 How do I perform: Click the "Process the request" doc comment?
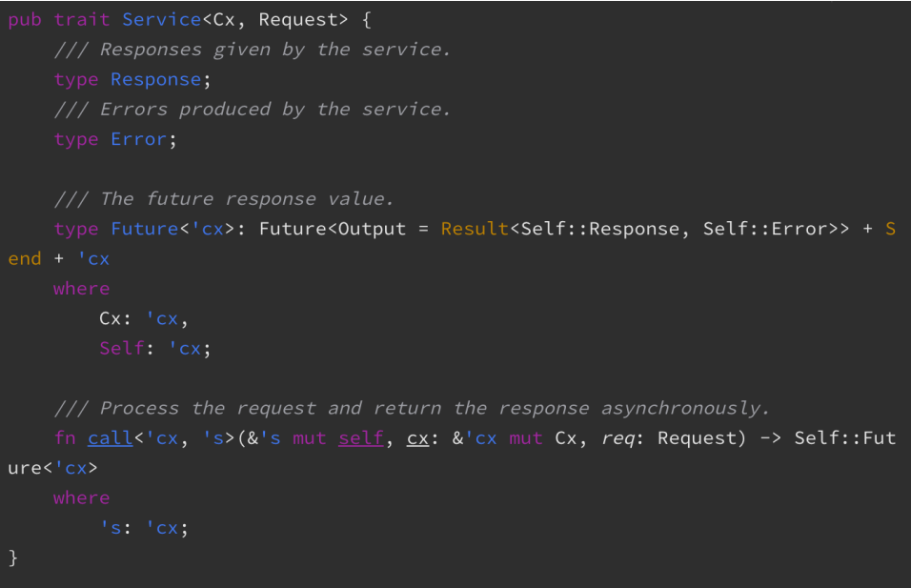coord(412,408)
